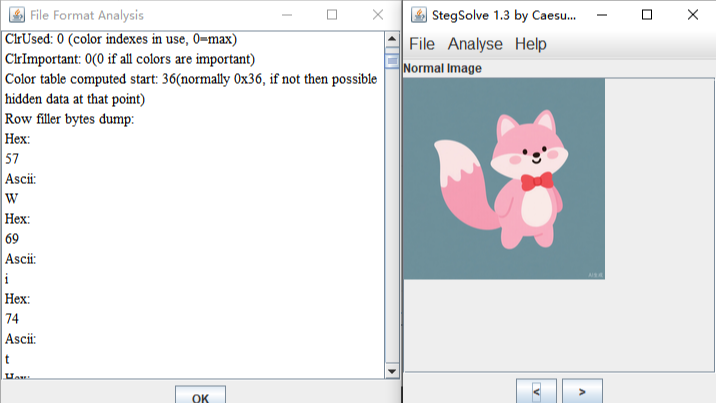Screen dimensions: 716x403
Task: Click the hex value '57'
Action: tap(12, 159)
